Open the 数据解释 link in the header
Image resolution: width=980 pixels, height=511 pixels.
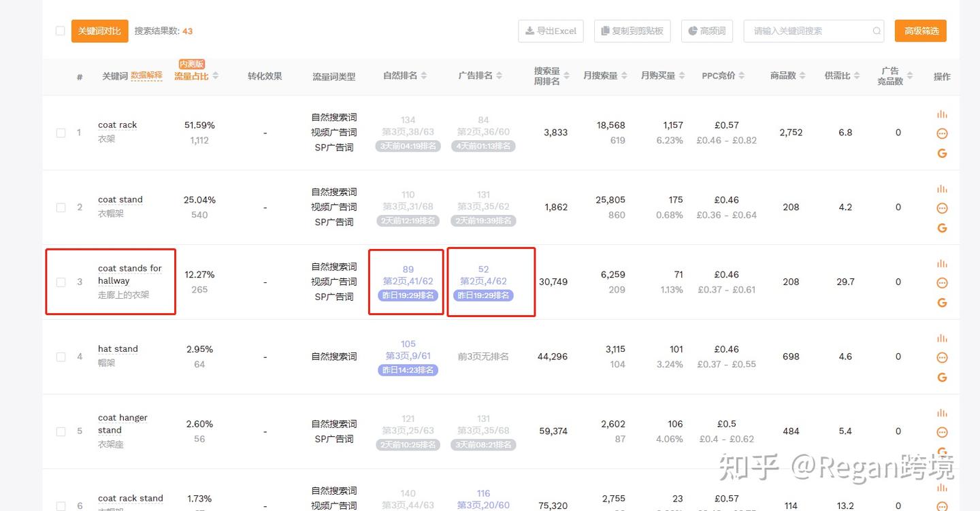coord(146,76)
